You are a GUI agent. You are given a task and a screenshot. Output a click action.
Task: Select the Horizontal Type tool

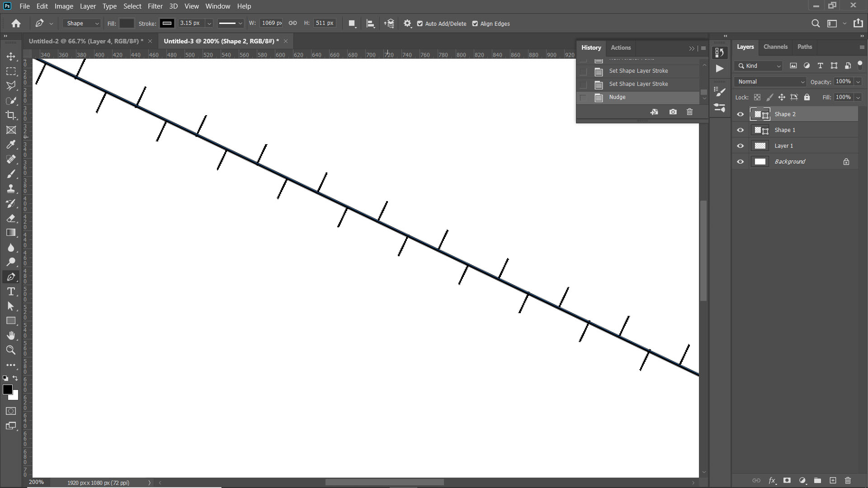tap(11, 291)
